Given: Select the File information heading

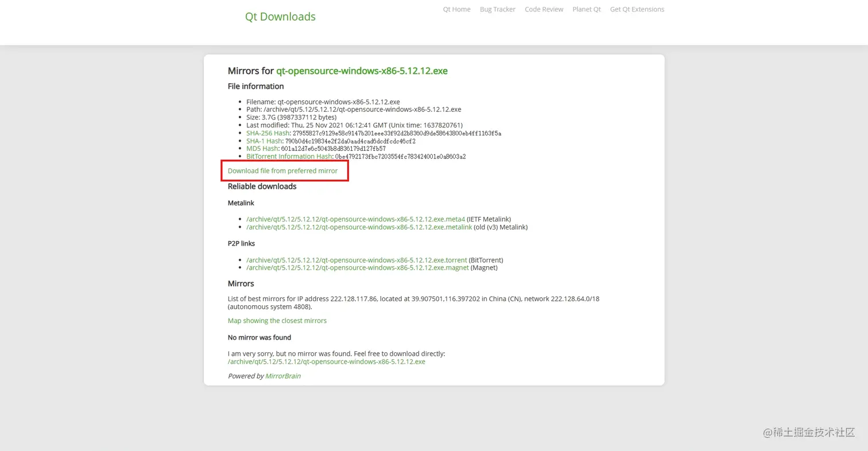Looking at the screenshot, I should pos(255,87).
